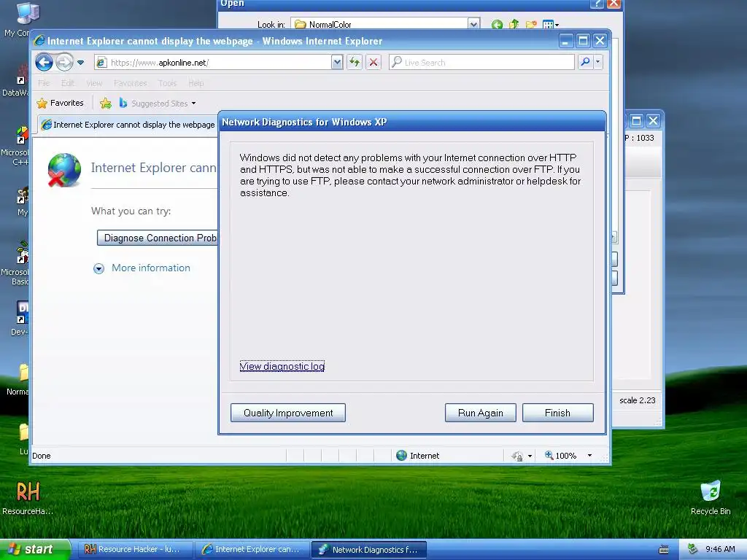Expand the More information section
This screenshot has height=560, width=747.
98,268
